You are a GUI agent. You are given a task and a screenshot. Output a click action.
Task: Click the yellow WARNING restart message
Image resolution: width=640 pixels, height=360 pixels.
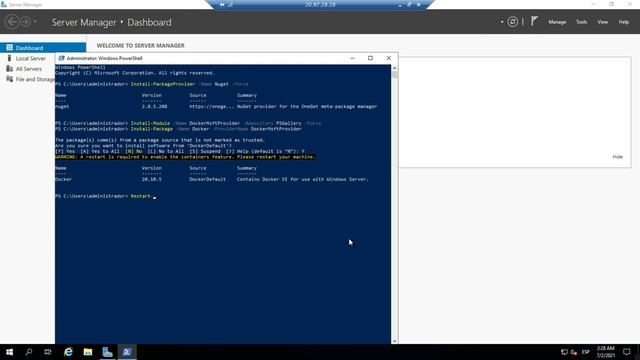tap(185, 157)
